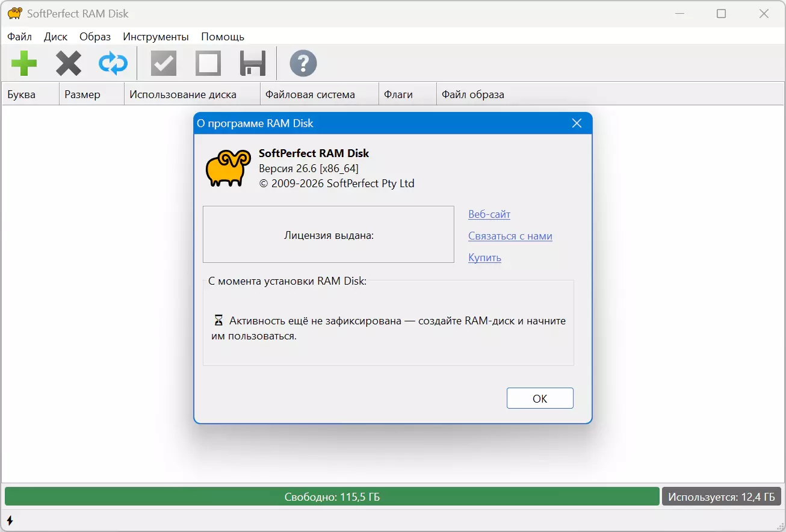
Task: Click the Использование диска column header
Action: [x=192, y=94]
